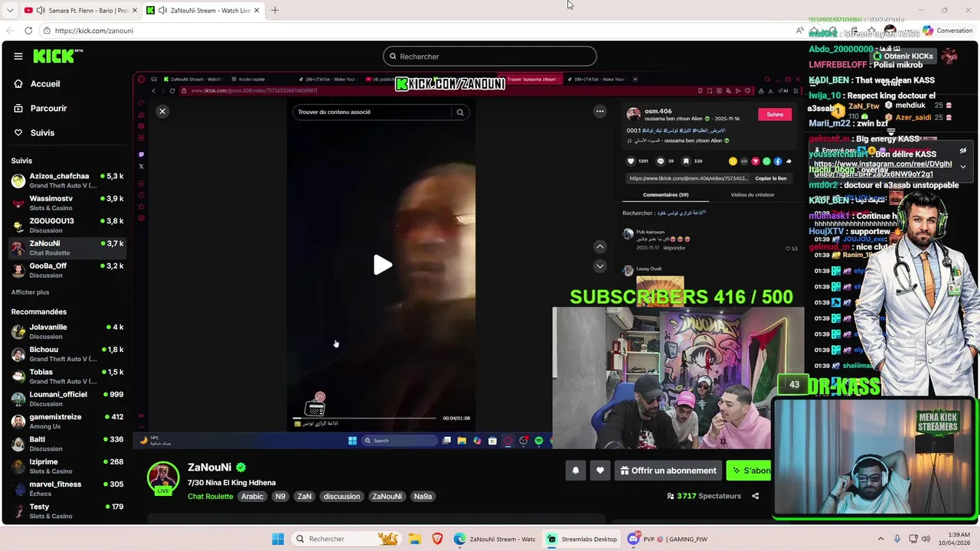Screen dimensions: 980x551
Task: Open Brave browser from taskbar
Action: [437, 539]
